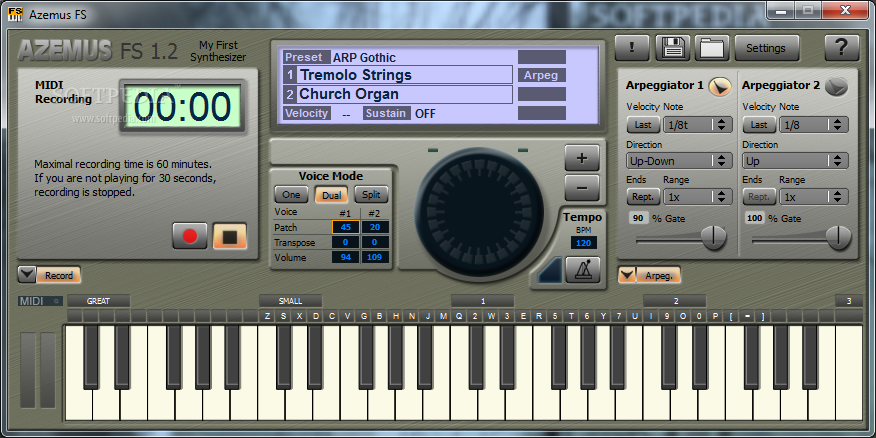The image size is (876, 438).
Task: Toggle Arpeggiator 2 Last velocity button
Action: (x=759, y=125)
